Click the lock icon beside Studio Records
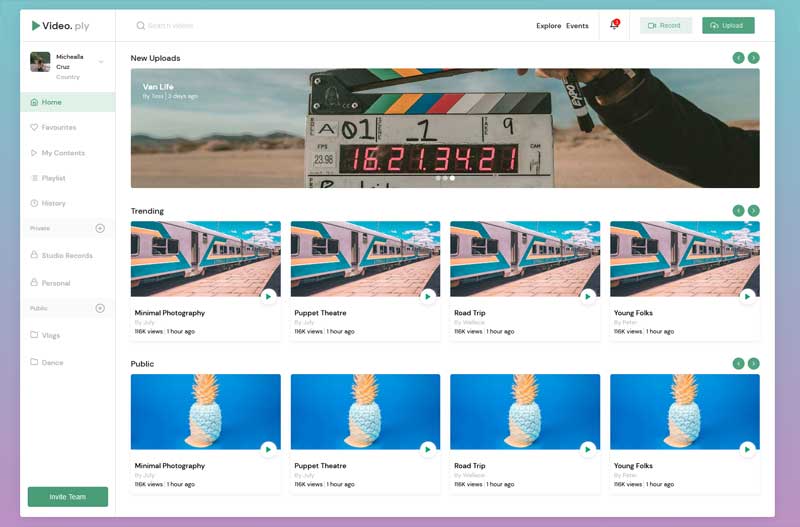 [34, 255]
